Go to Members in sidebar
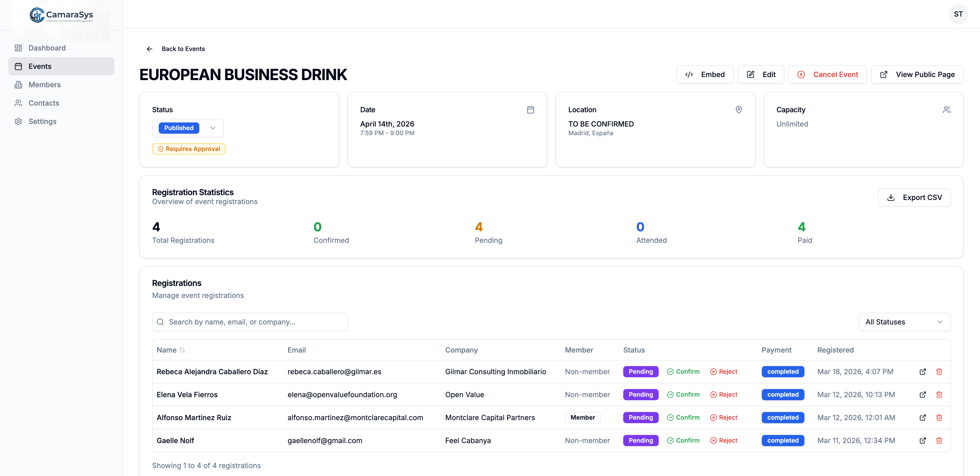980x476 pixels. click(x=44, y=85)
